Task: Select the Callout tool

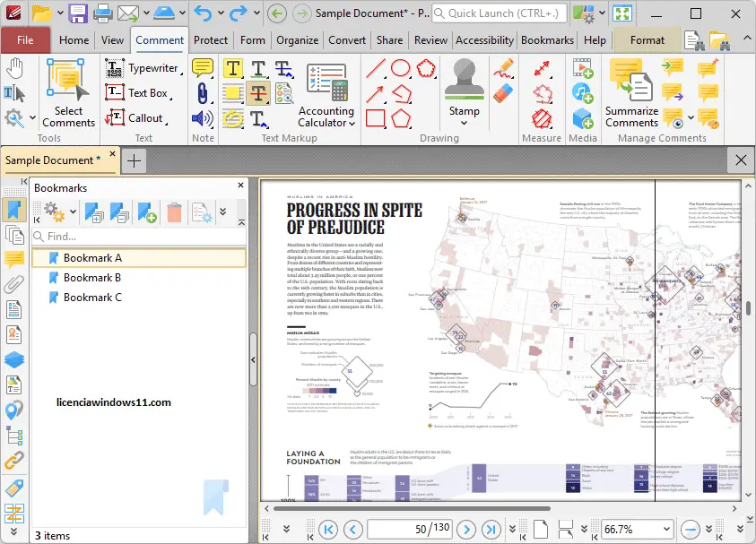Action: click(x=135, y=118)
